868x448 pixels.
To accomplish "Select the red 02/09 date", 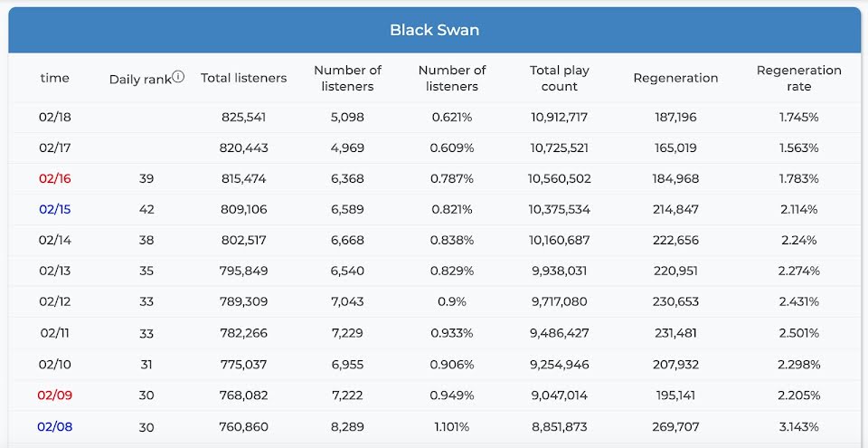I will click(55, 396).
